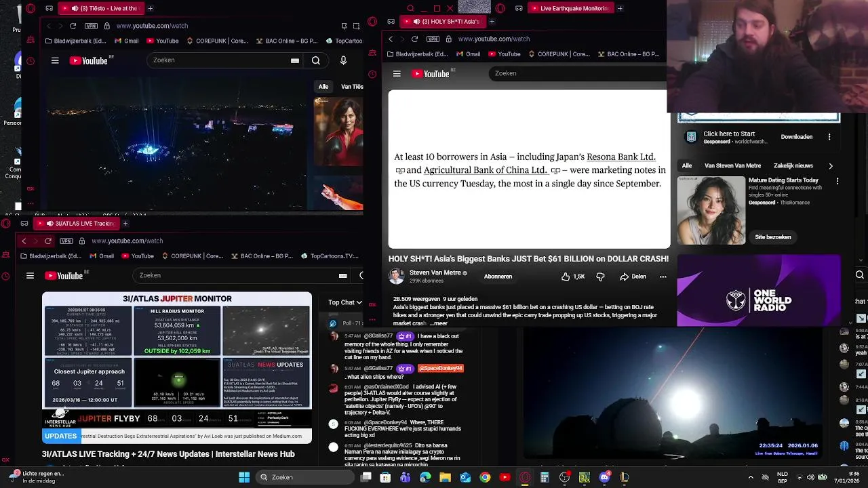This screenshot has width=868, height=488.
Task: Toggle VPN badge in HOLY SH*T window
Action: [433, 39]
